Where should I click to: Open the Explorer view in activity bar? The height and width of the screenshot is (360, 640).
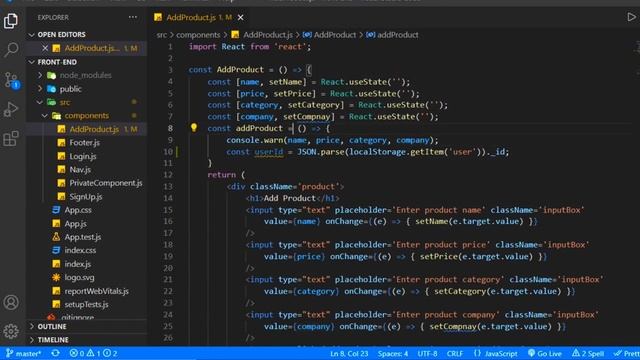tap(11, 20)
